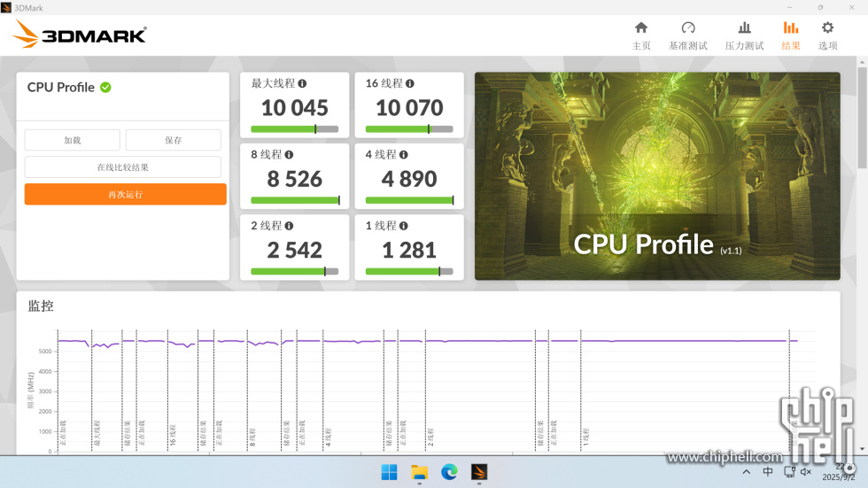Viewport: 868px width, 488px height.
Task: Click the muted volume tray icon
Action: 806,472
